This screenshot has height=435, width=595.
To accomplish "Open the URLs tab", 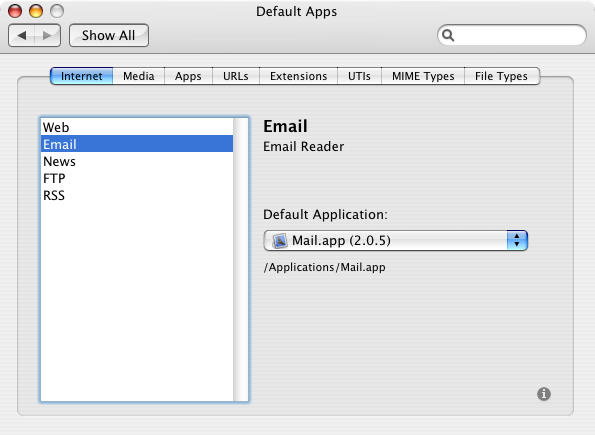I will [236, 76].
